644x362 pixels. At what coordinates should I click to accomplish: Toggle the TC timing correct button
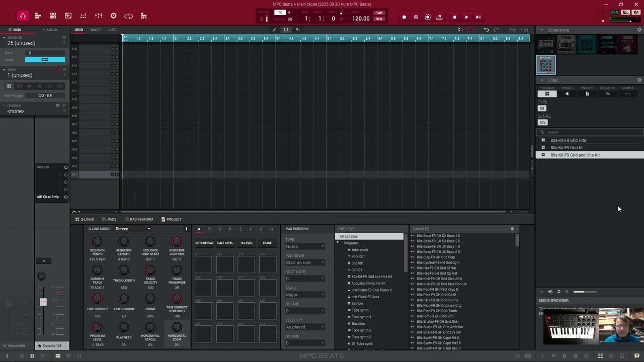click(280, 13)
